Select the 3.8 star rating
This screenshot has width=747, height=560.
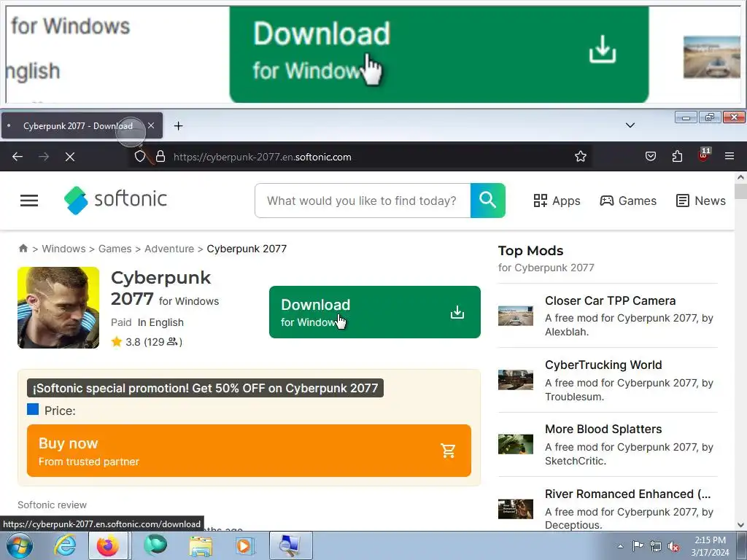click(x=147, y=342)
